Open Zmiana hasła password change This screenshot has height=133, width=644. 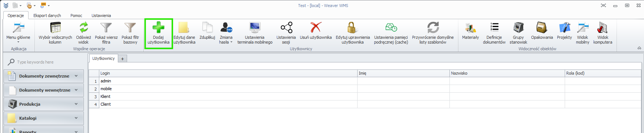pyautogui.click(x=226, y=33)
